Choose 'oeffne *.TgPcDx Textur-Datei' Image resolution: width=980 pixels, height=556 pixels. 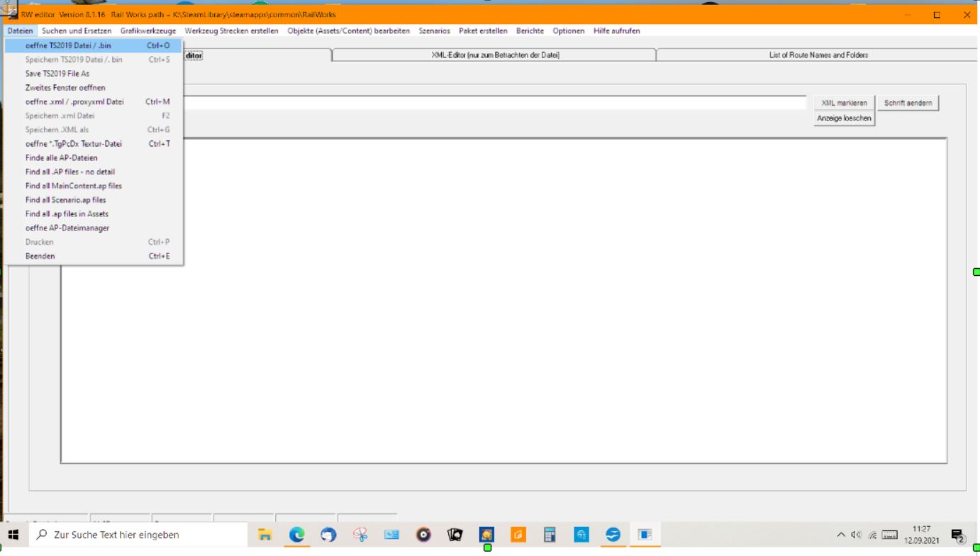point(94,143)
